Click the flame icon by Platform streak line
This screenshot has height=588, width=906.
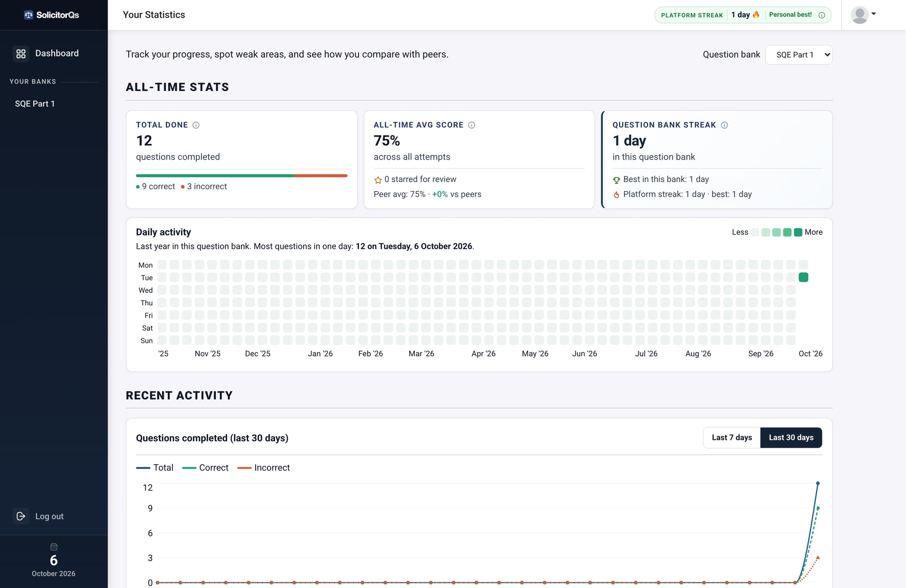click(x=616, y=195)
